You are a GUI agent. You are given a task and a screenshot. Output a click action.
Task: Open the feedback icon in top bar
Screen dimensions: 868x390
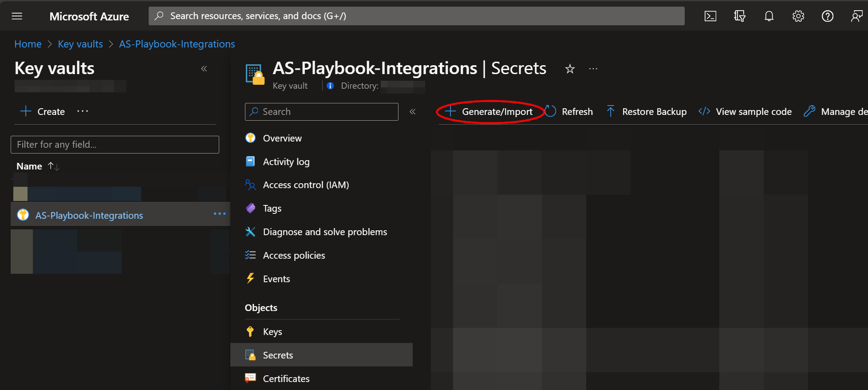[x=856, y=16]
